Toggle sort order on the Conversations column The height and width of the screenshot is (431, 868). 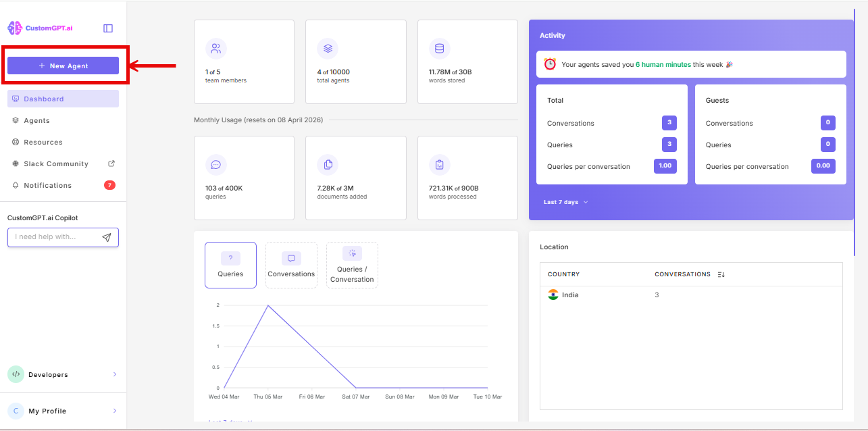722,274
